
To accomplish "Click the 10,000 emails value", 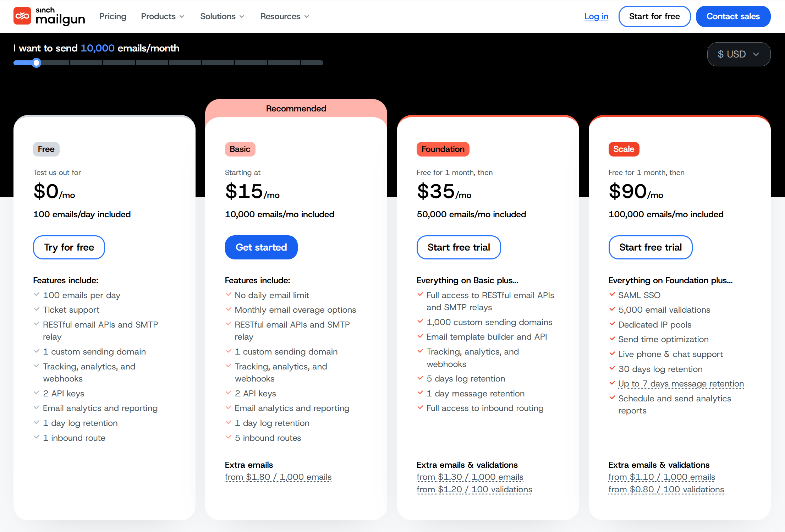I will click(98, 48).
